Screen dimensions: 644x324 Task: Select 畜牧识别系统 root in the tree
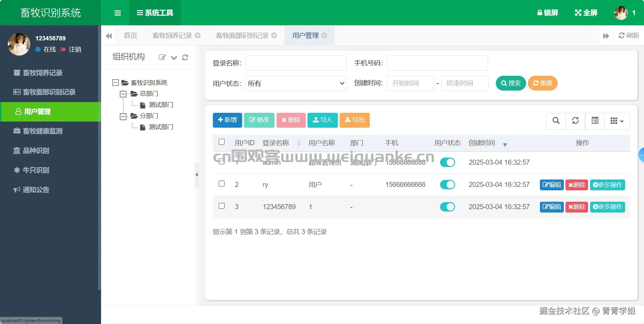point(149,83)
